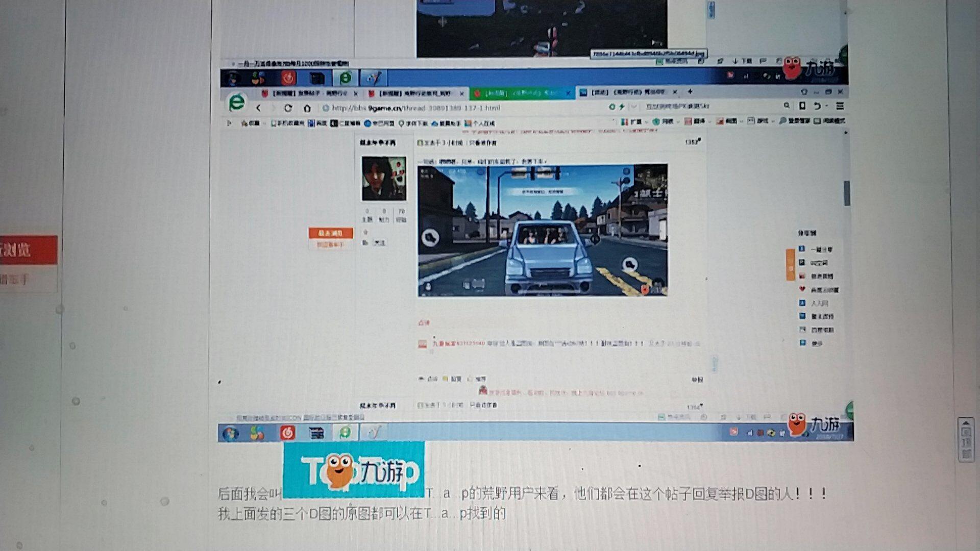
Task: Reload the page with the refresh icon
Action: [x=288, y=108]
